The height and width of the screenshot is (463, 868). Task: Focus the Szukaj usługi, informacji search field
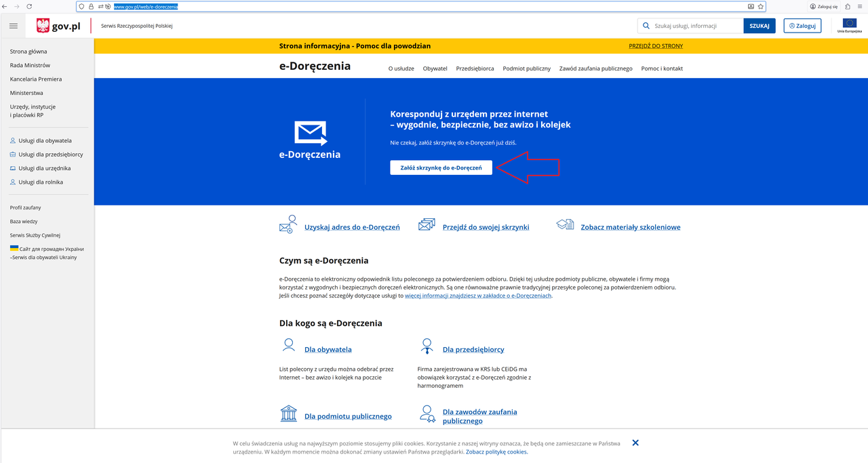point(695,26)
